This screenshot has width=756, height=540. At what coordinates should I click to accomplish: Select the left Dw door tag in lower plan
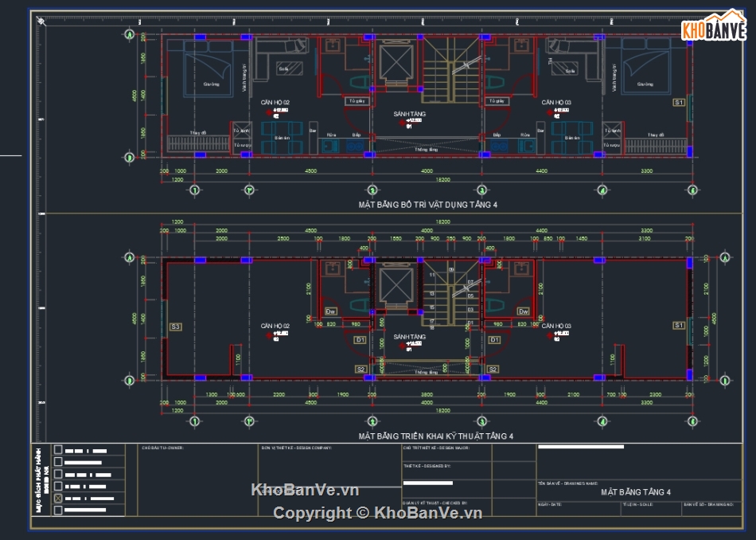(x=331, y=311)
